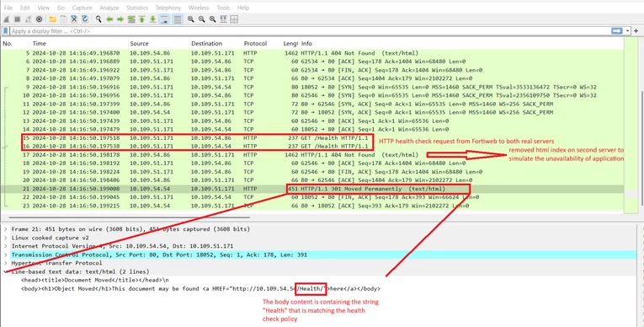Jump to the last packet

pyautogui.click(x=152, y=19)
